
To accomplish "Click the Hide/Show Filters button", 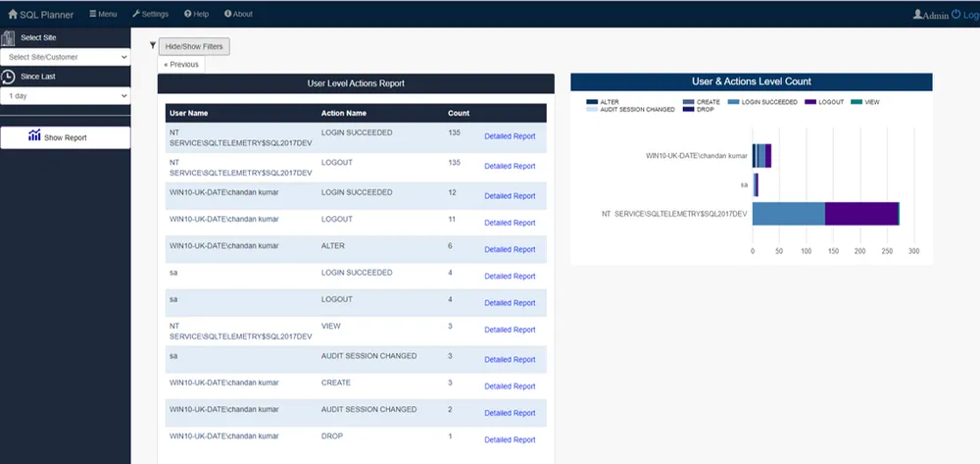I will click(194, 46).
